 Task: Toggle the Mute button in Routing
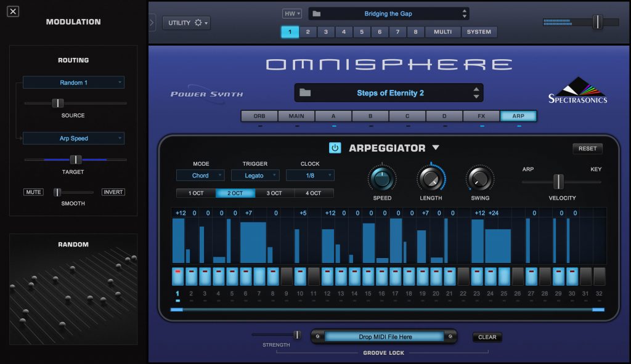tap(33, 192)
